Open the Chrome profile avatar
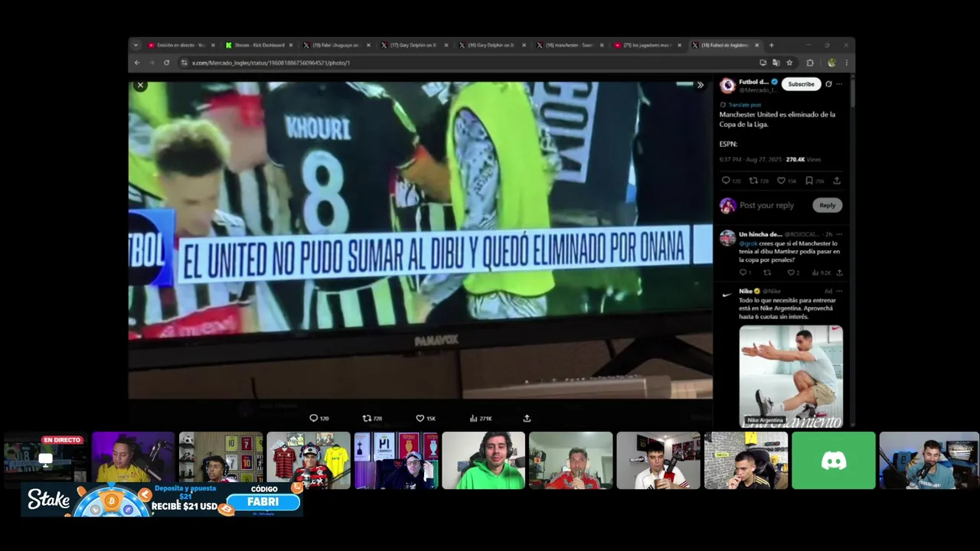 pyautogui.click(x=831, y=63)
